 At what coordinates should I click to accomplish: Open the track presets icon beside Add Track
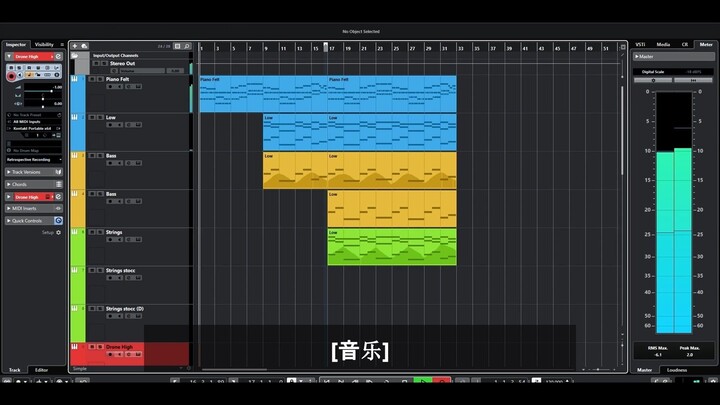[84, 46]
